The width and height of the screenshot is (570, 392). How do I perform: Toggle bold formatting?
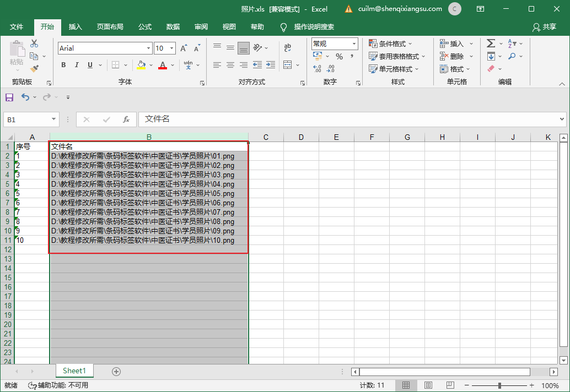pos(63,65)
